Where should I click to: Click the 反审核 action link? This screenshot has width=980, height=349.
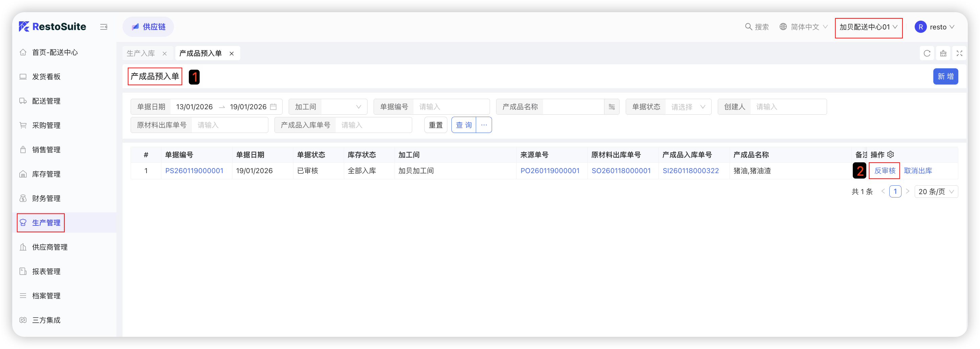pyautogui.click(x=885, y=171)
